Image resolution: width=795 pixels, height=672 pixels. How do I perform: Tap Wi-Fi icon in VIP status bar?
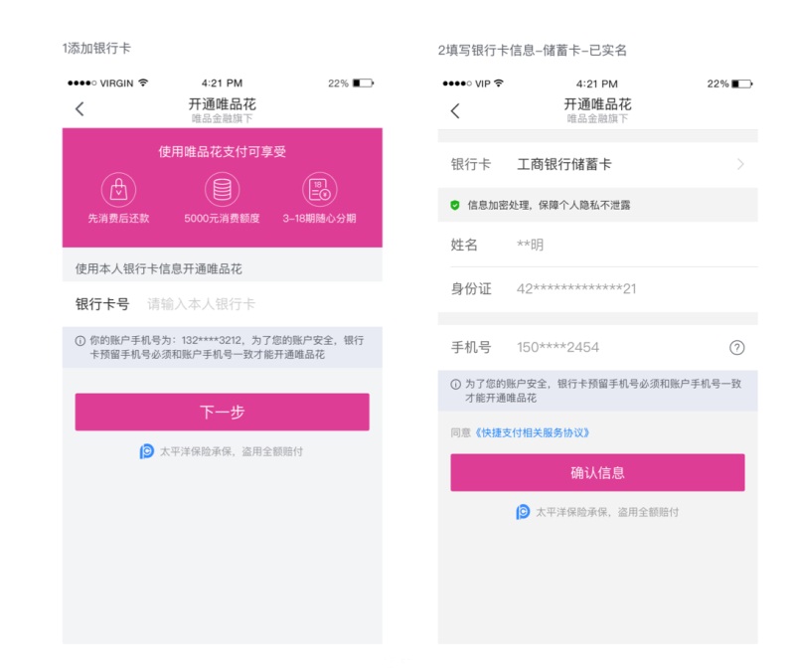click(x=499, y=84)
